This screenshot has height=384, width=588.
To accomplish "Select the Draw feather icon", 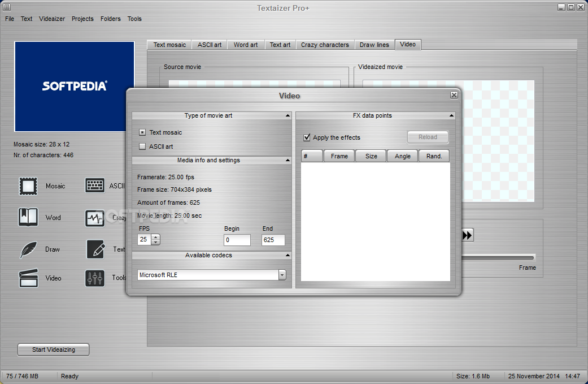I will tap(28, 249).
